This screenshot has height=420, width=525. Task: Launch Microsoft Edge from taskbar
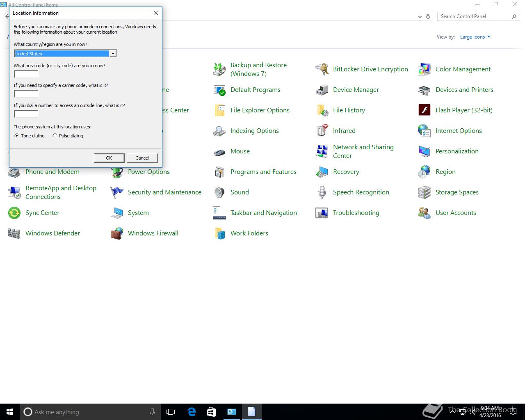(192, 412)
